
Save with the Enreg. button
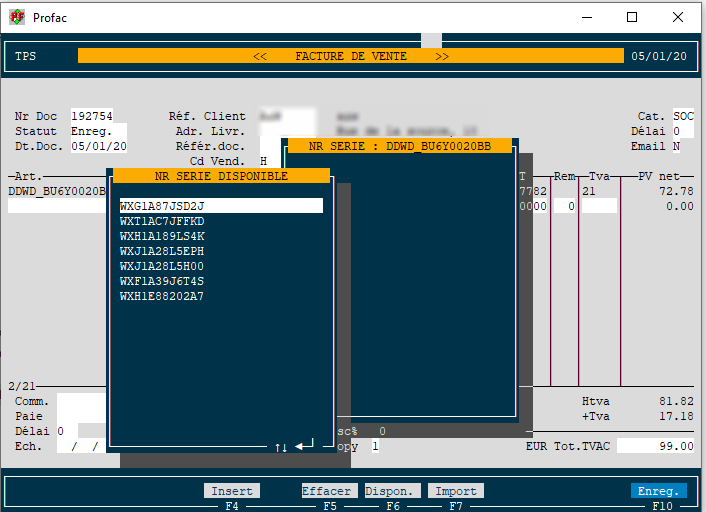(x=659, y=491)
